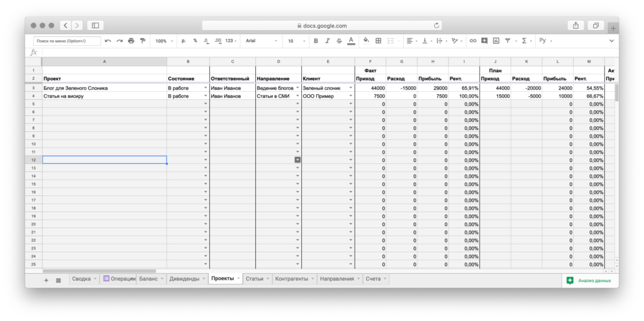Toggle italic formatting
644x321 pixels.
point(328,41)
